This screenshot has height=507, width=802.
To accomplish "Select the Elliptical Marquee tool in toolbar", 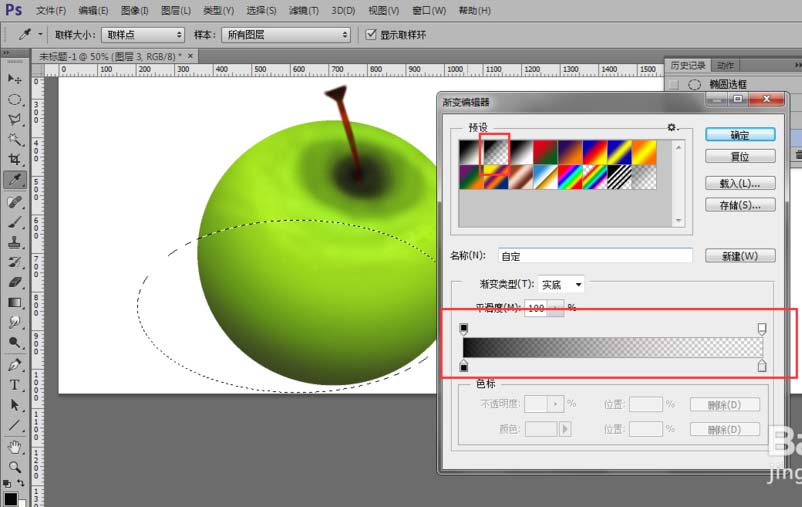I will (x=14, y=99).
